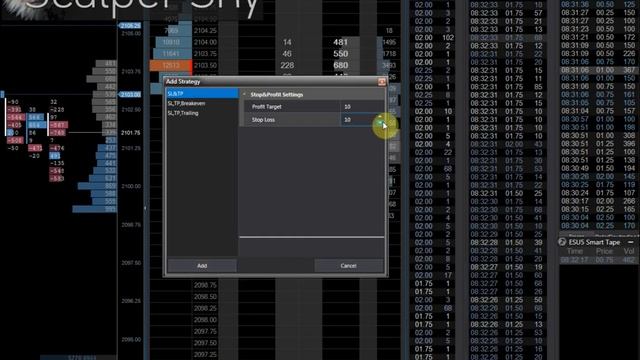This screenshot has width=640, height=360.
Task: Click the 2097.75 price row in ladder
Action: tap(205, 331)
